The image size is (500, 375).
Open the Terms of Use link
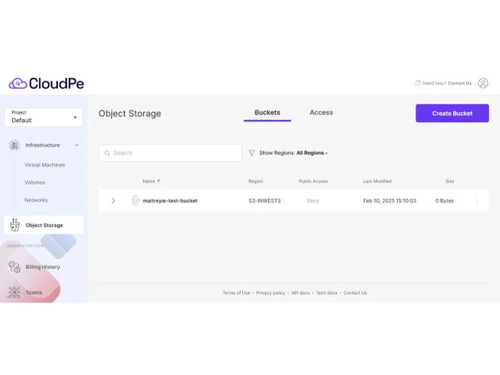[236, 293]
